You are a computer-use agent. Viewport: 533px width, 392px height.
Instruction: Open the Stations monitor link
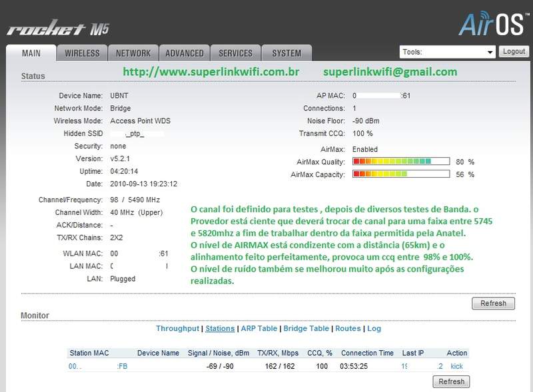pos(220,329)
